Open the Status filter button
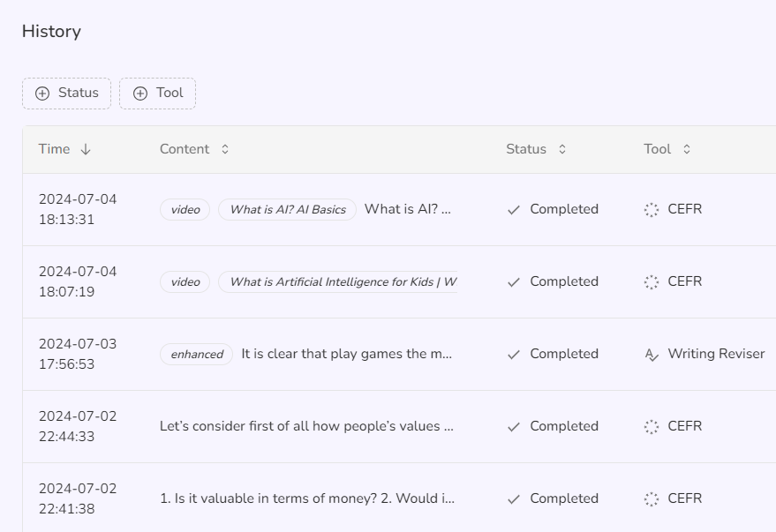Viewport: 776px width, 532px height. click(67, 94)
